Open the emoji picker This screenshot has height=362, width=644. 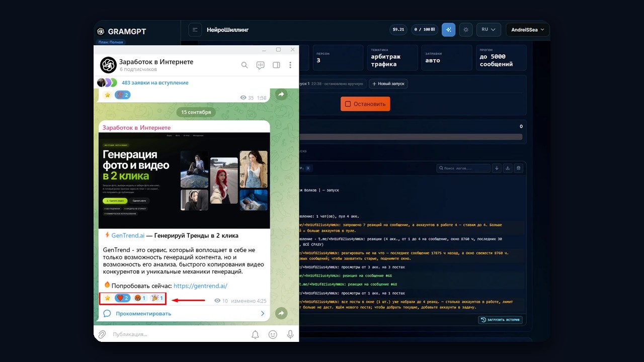[273, 334]
